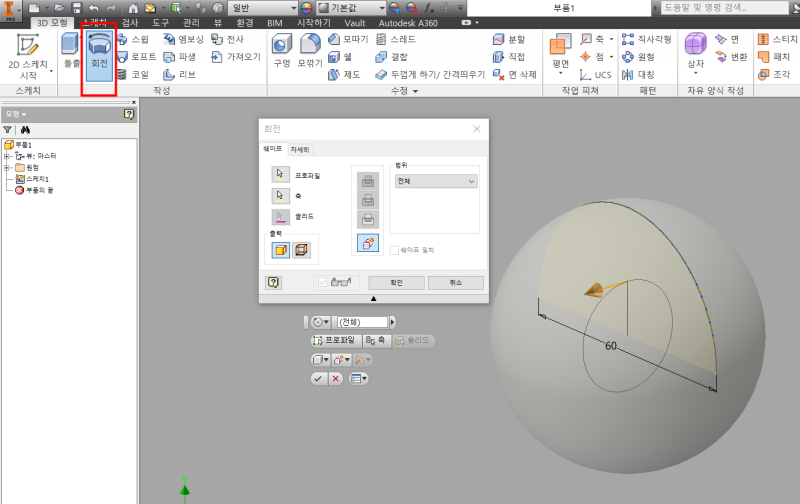The width and height of the screenshot is (800, 504).
Task: Switch to the 자세히 tab in dialog
Action: [300, 150]
